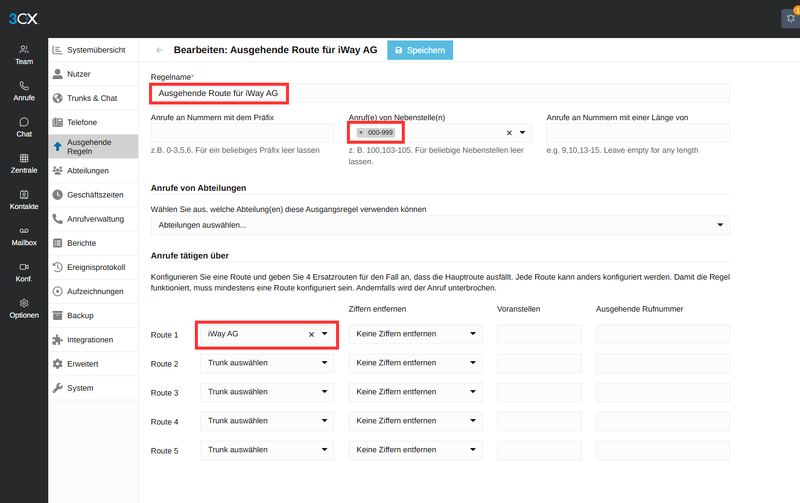Click the Präfix number input field
Viewport: 800px width, 503px height.
(x=242, y=133)
